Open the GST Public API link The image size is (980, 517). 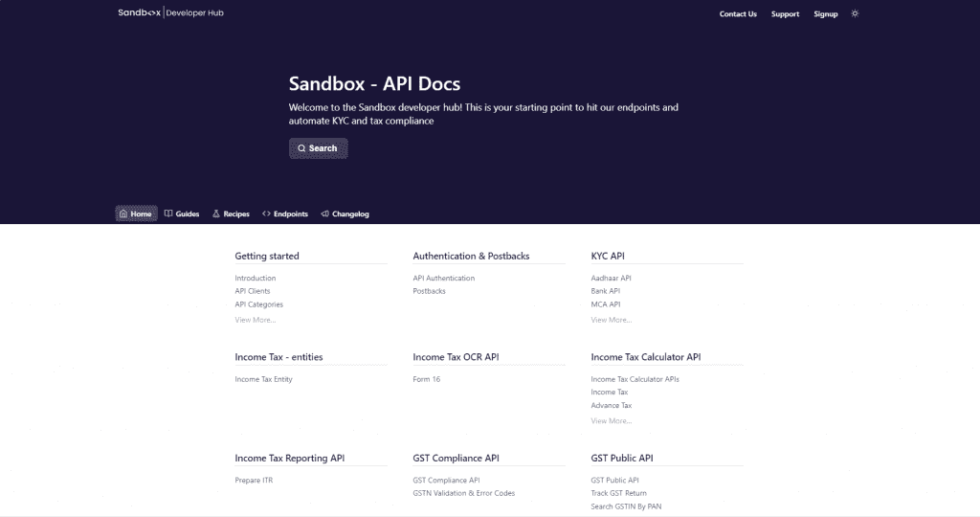(x=615, y=481)
